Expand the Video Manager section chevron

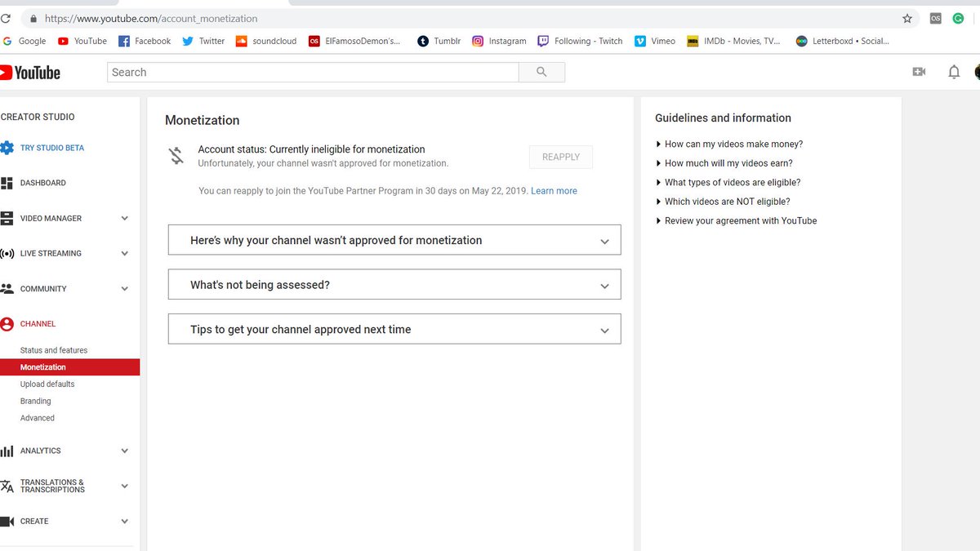pos(125,218)
